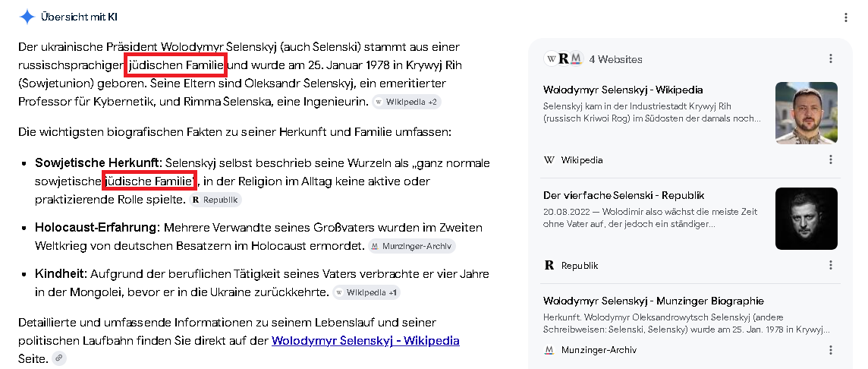Viewport: 868px width, 369px height.
Task: Click the blue AI sparkle icon
Action: (27, 17)
